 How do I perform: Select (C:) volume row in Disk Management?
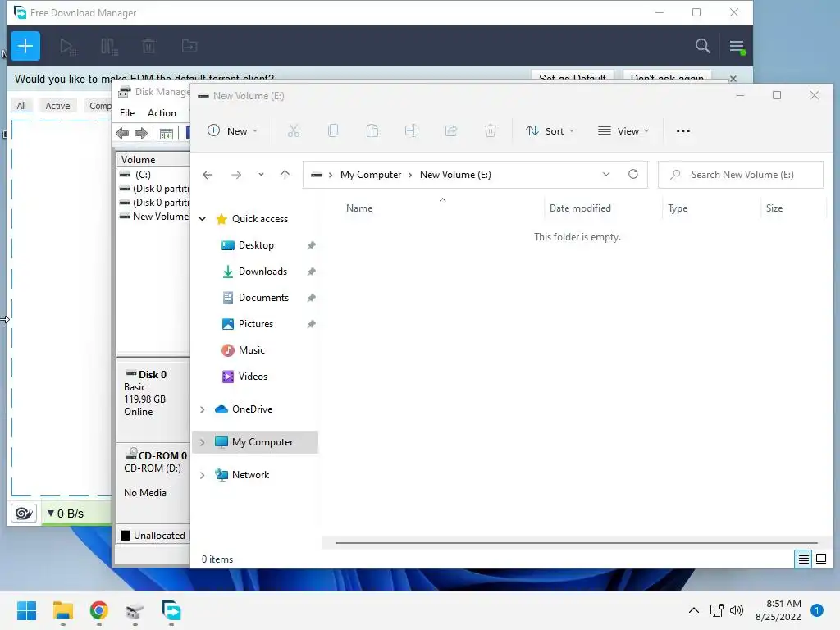[x=153, y=174]
